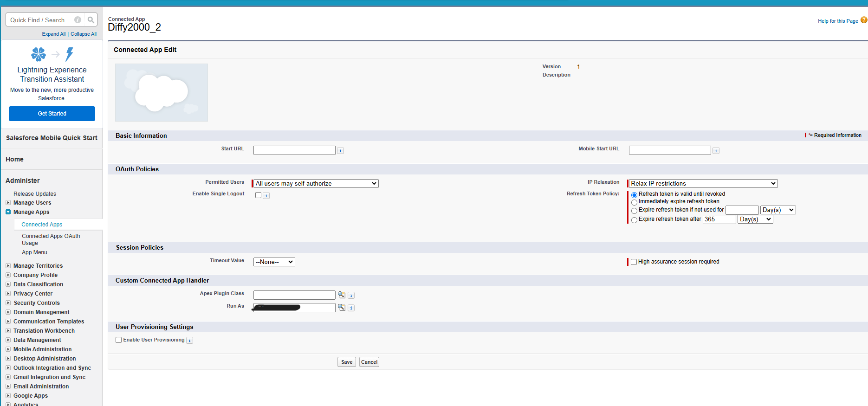Select Expire refresh token after radio button

pyautogui.click(x=634, y=220)
